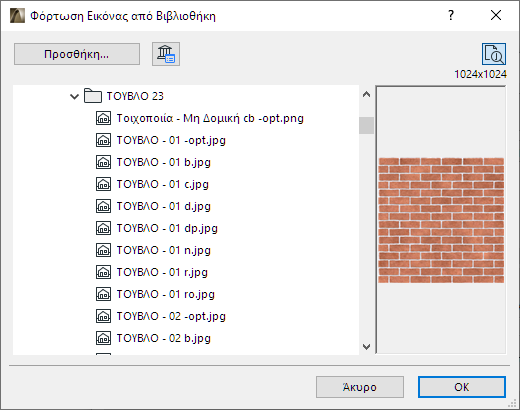Click the Archicad title bar icon
Viewport: 520px width, 410px height.
[17, 16]
